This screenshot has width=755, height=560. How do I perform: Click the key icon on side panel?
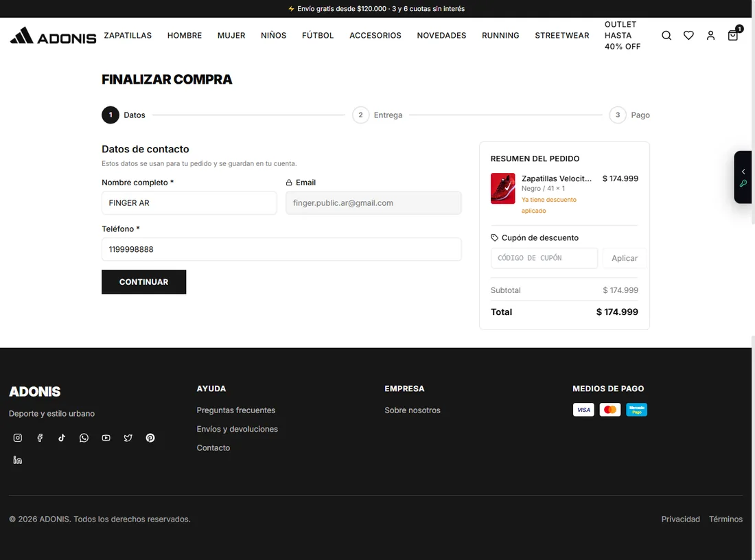(x=743, y=183)
